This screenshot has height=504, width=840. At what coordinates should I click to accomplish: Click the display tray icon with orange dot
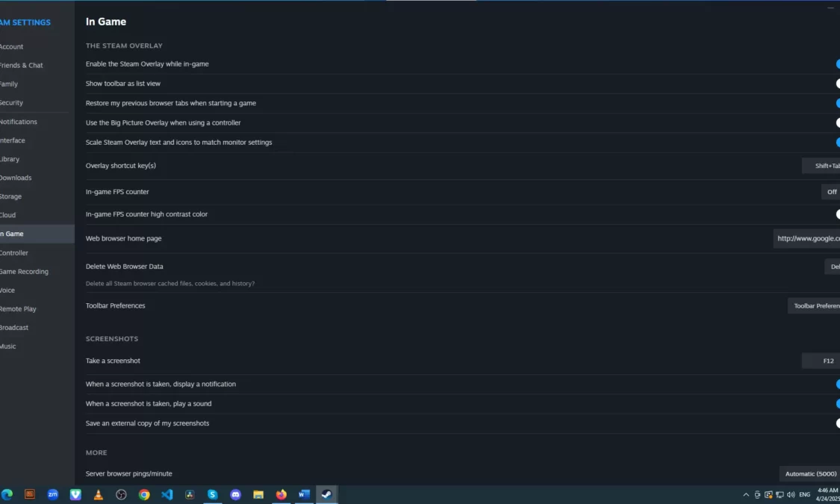(x=768, y=494)
